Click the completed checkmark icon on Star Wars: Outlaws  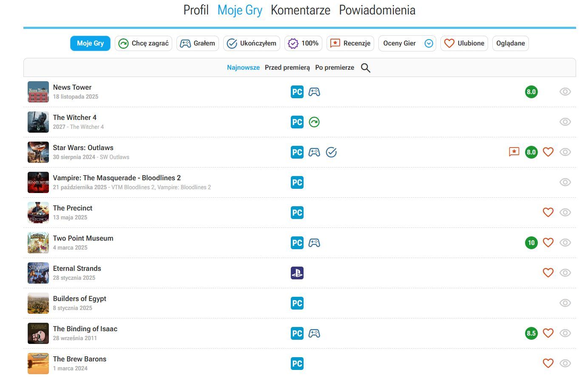[331, 152]
